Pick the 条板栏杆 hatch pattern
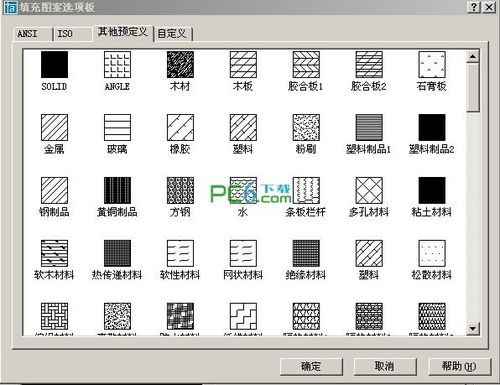The height and width of the screenshot is (385, 500). coord(306,190)
